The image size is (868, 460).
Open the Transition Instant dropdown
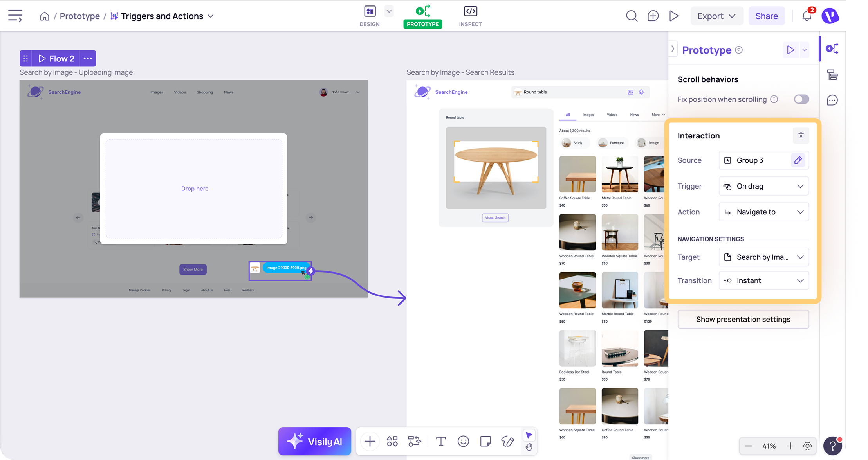(764, 280)
